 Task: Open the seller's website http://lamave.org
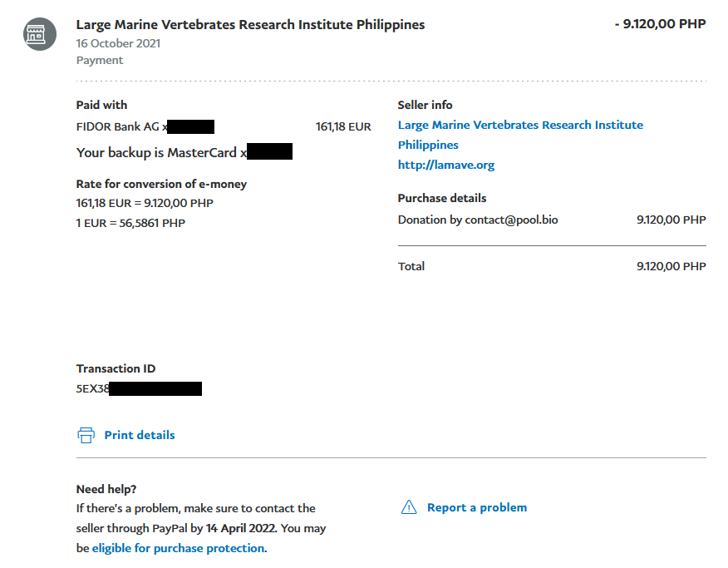point(446,165)
